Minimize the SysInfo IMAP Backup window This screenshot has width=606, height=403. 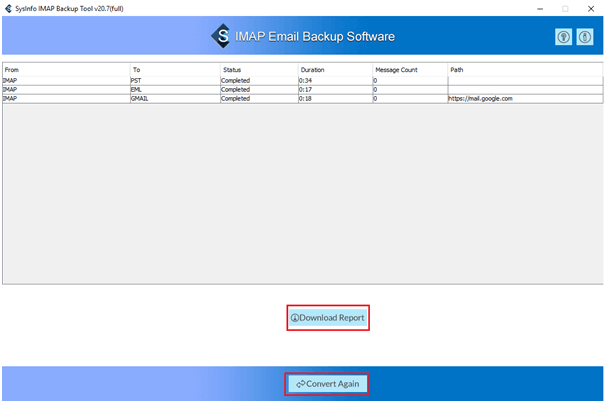click(x=538, y=7)
